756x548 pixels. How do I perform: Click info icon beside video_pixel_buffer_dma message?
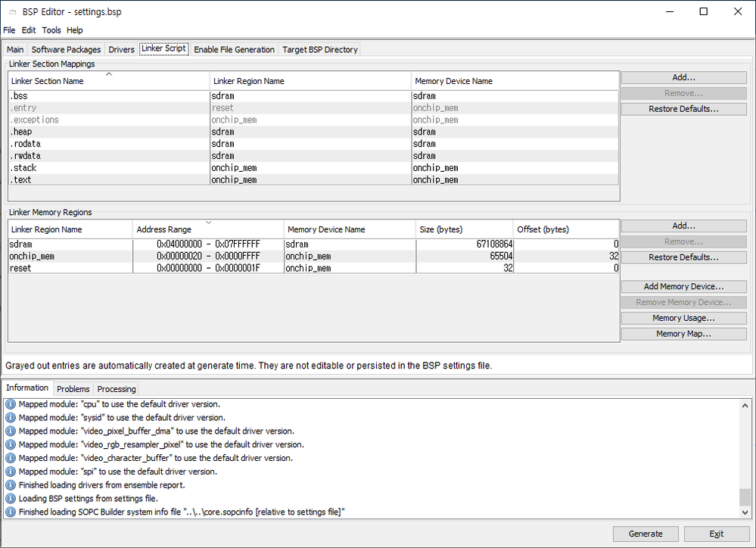click(10, 431)
